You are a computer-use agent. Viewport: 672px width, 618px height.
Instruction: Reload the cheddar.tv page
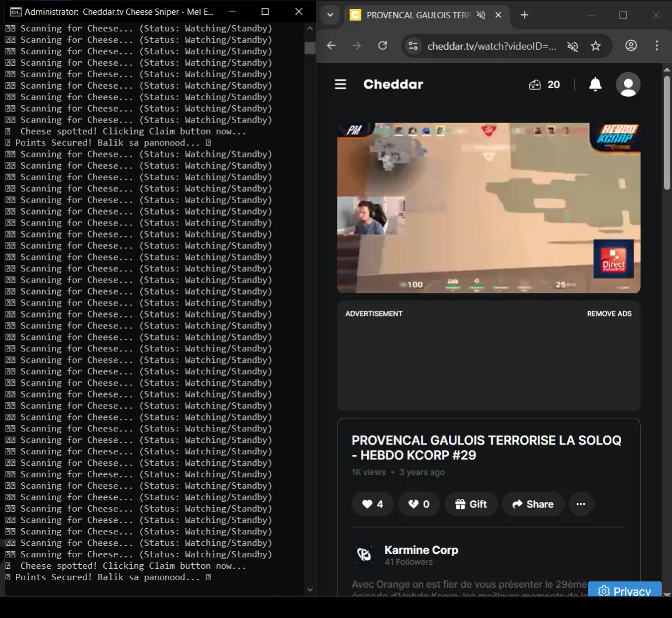point(382,45)
